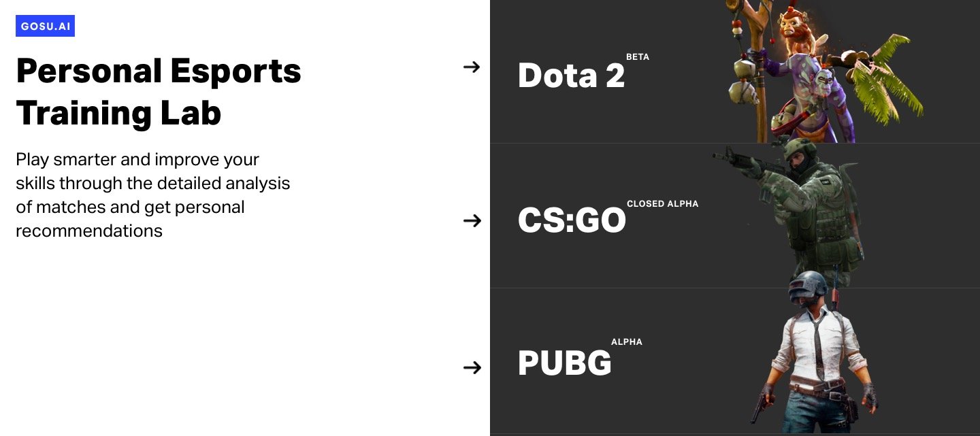Select the PUBG game title
This screenshot has height=436, width=980.
[x=564, y=363]
